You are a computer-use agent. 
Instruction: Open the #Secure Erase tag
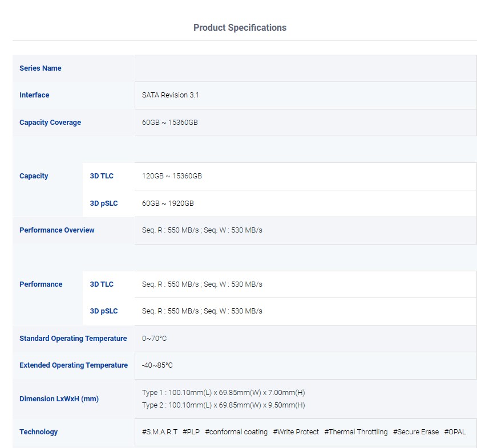pyautogui.click(x=415, y=432)
